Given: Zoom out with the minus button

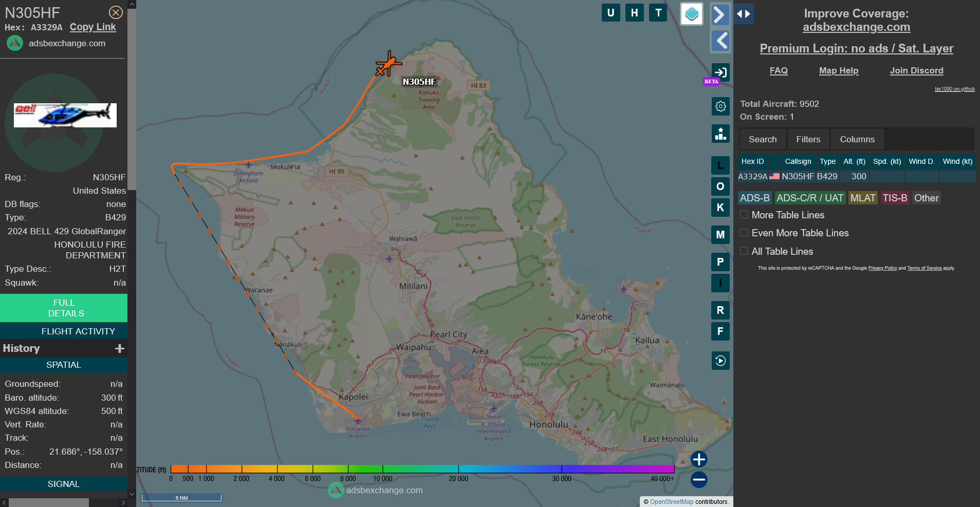Looking at the screenshot, I should click(x=699, y=480).
